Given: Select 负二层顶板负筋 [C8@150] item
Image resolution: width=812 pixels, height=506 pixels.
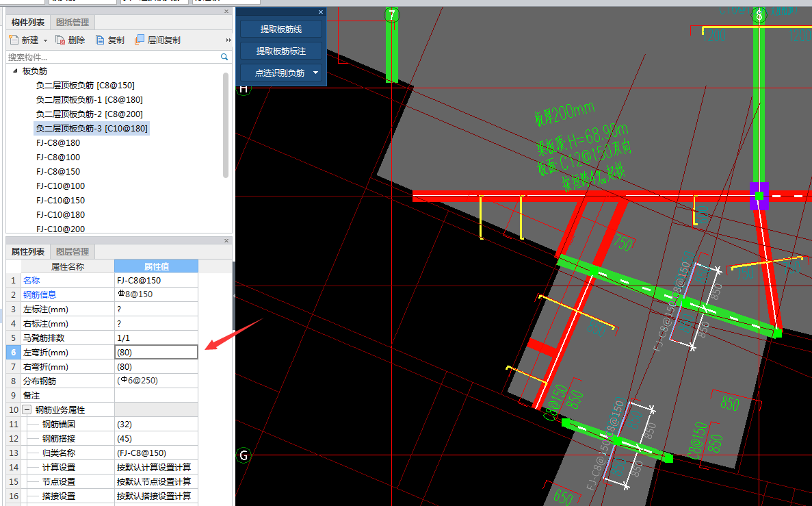Looking at the screenshot, I should coord(86,85).
